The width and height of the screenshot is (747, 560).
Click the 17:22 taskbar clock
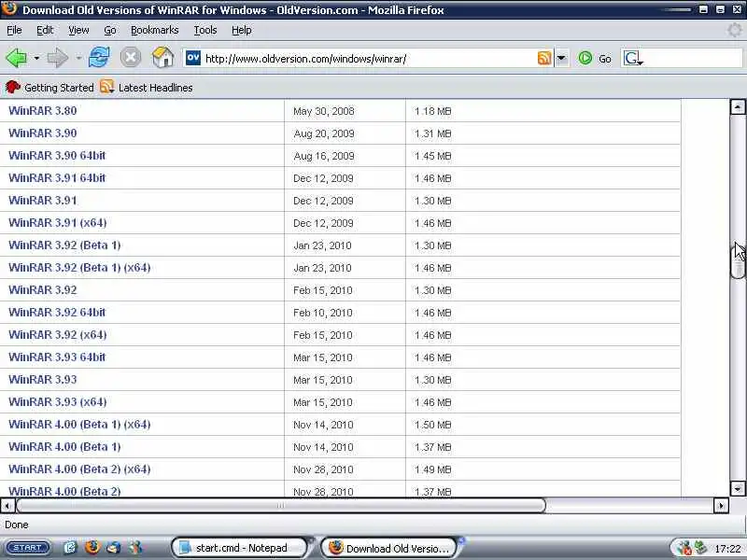[x=727, y=548]
